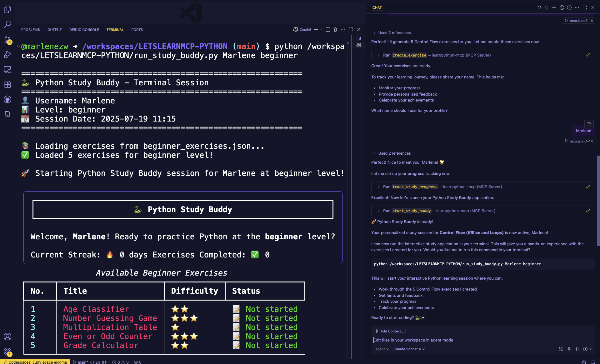
Task: Switch to the PROBLEMS tab
Action: [x=30, y=30]
